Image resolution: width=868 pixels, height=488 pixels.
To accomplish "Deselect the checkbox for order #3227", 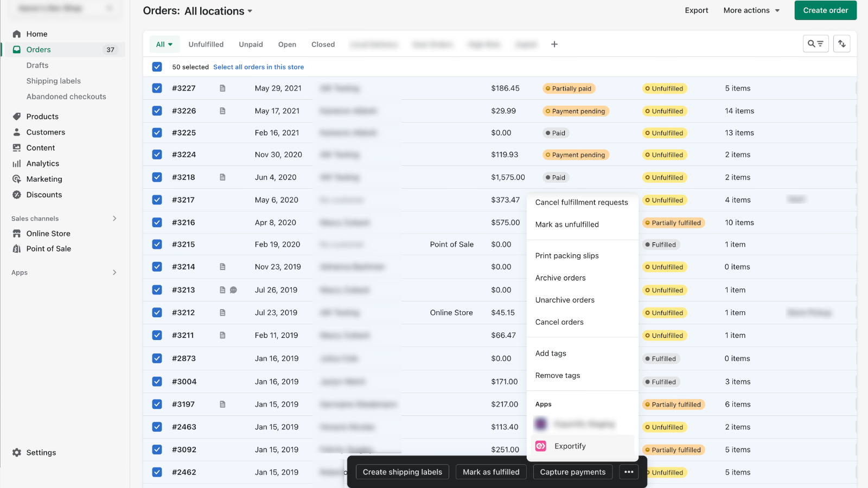I will (157, 88).
